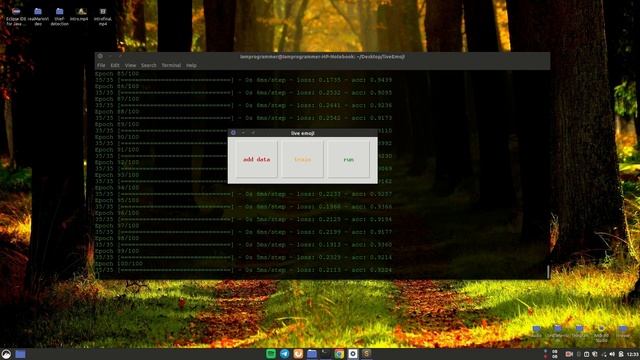640x360 pixels.
Task: Open Telegram from the taskbar
Action: 284,354
